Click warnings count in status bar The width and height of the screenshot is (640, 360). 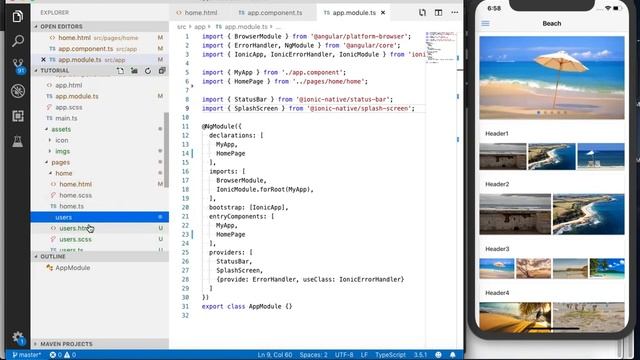pos(70,355)
